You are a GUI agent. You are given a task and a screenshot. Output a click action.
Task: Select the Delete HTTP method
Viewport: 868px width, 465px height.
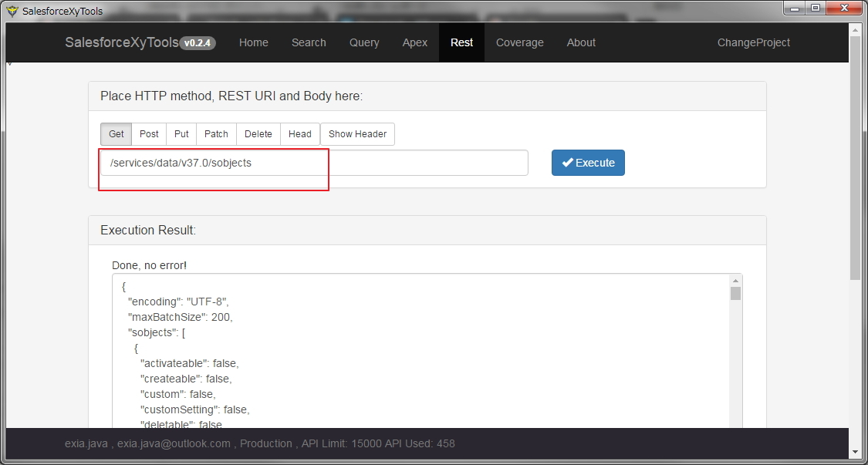click(258, 134)
